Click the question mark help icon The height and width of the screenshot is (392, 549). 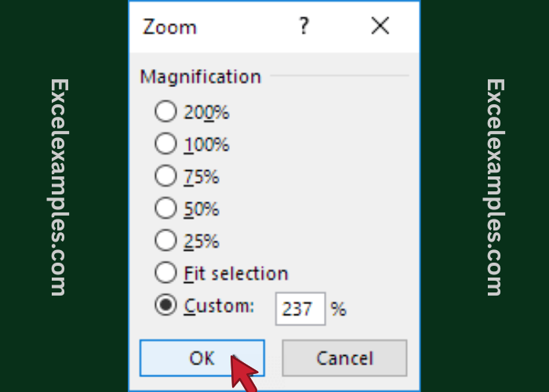click(x=304, y=27)
